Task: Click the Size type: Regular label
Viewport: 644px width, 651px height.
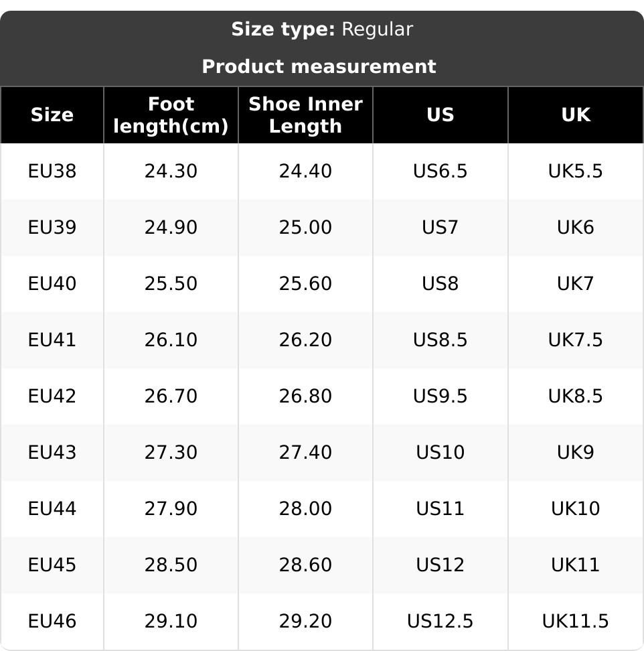Action: click(x=322, y=29)
